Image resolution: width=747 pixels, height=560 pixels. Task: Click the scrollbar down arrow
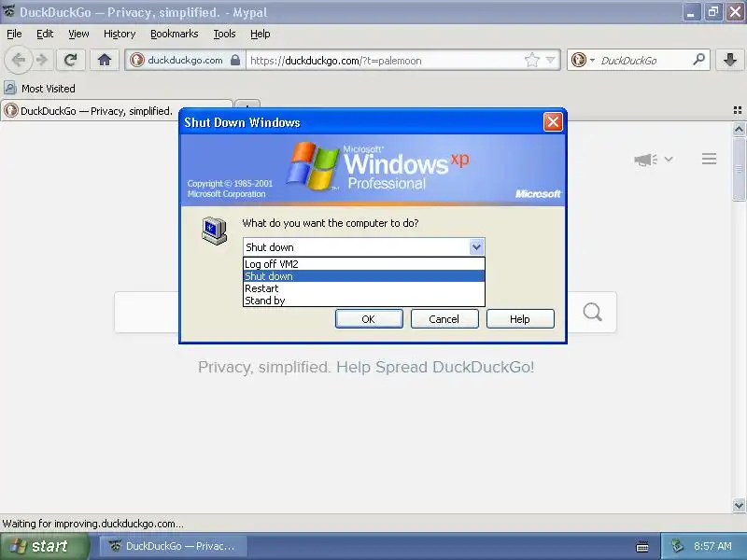click(739, 506)
